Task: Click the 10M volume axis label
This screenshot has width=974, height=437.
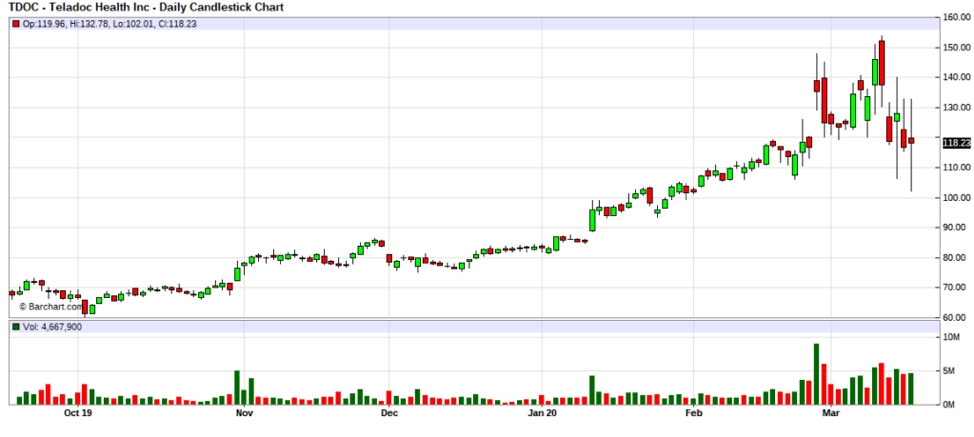Action: pyautogui.click(x=954, y=337)
